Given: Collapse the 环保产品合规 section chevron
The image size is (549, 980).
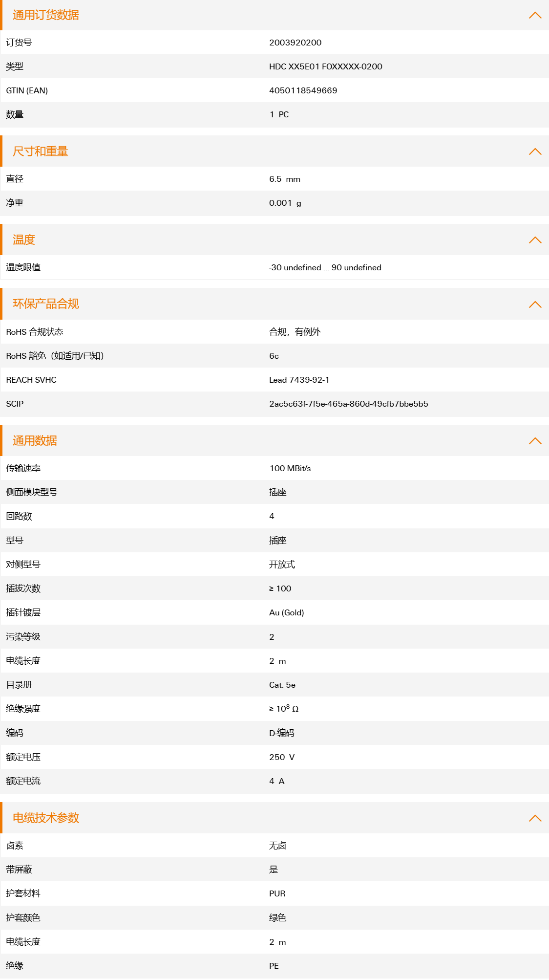Looking at the screenshot, I should (x=535, y=305).
